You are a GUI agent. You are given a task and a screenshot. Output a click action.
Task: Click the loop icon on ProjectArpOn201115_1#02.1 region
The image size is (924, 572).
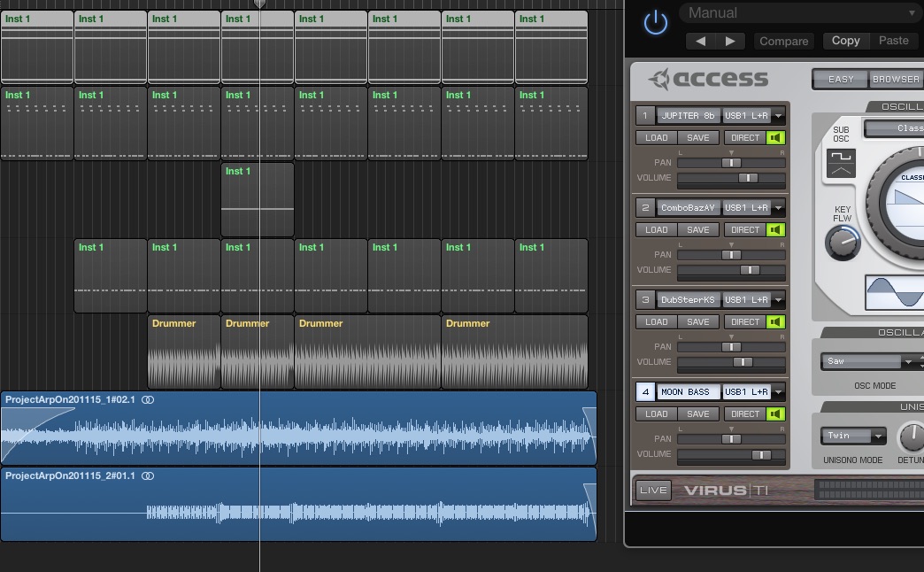[148, 400]
